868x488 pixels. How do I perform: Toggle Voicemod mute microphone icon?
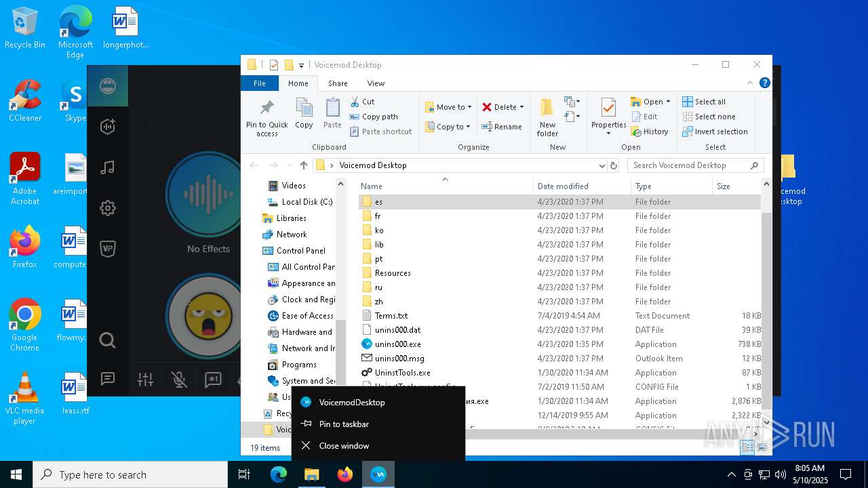[179, 380]
